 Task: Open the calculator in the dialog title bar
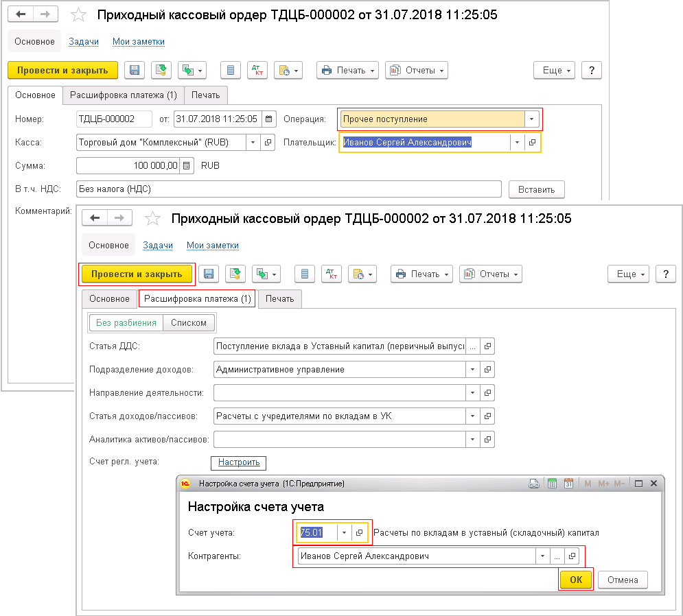pos(551,484)
